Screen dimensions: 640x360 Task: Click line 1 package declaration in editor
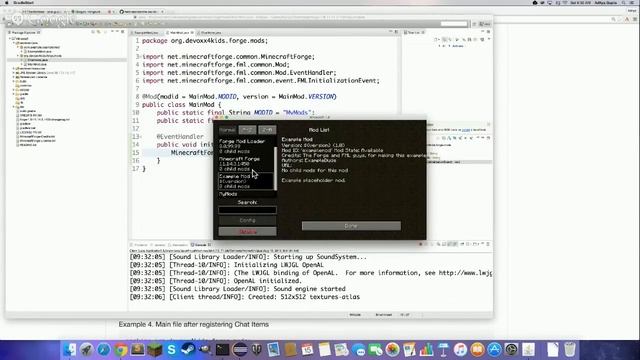(x=205, y=41)
